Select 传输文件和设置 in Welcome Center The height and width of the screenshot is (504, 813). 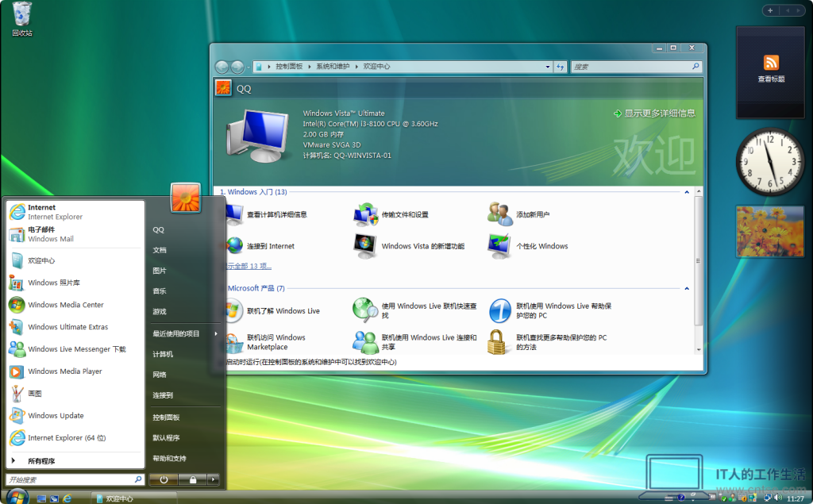pos(391,214)
